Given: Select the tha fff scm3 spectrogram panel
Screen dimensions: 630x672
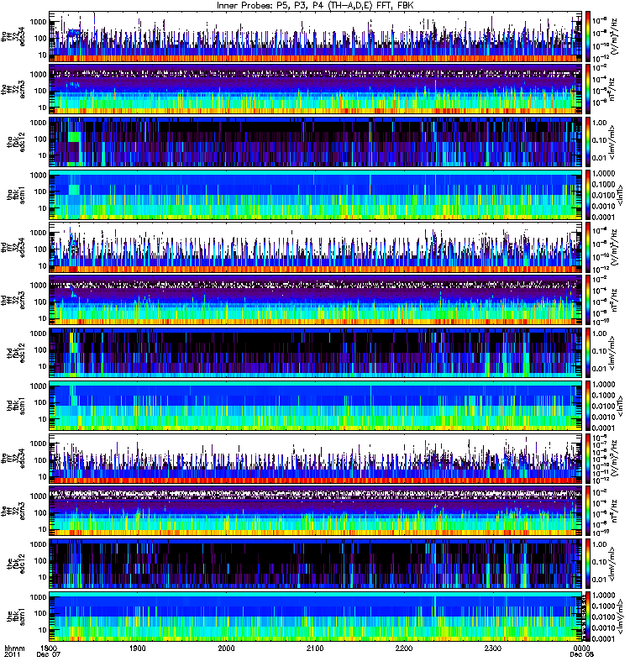Looking at the screenshot, I should click(315, 89).
